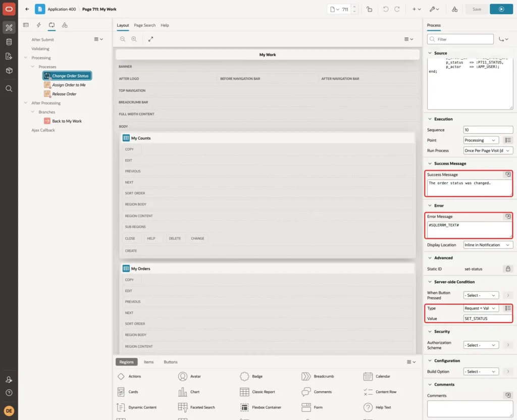Collapse the Source property group
The height and width of the screenshot is (420, 517).
[430, 52]
